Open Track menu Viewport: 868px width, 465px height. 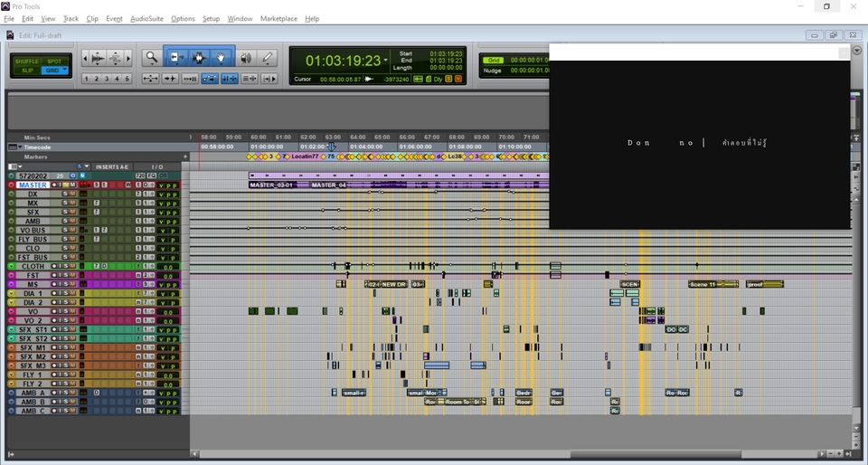(71, 18)
